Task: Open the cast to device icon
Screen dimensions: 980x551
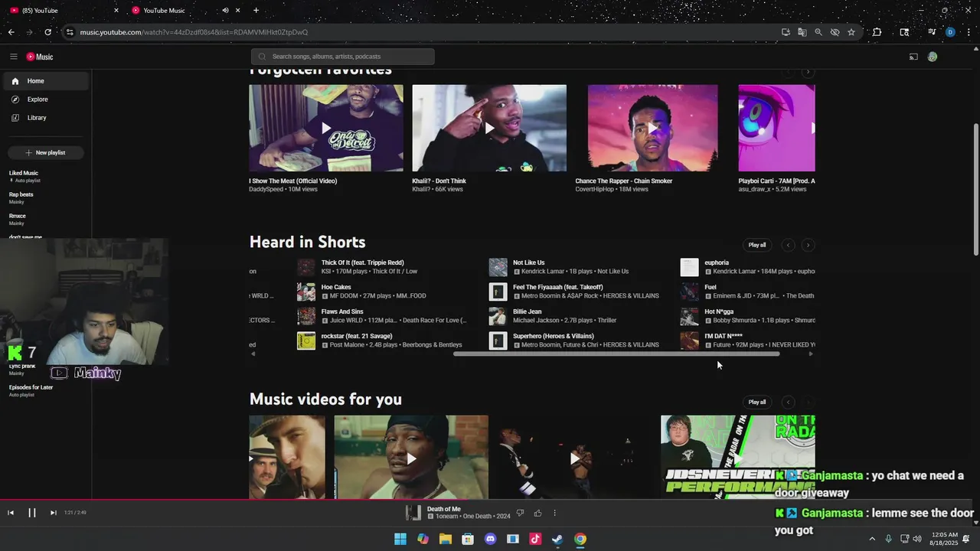Action: [913, 57]
